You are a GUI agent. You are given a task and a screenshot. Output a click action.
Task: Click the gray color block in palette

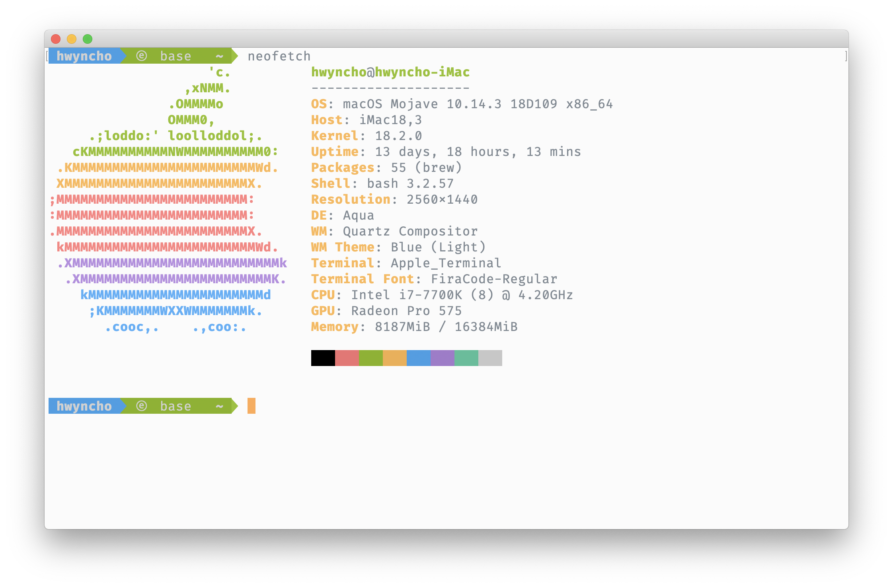(490, 358)
